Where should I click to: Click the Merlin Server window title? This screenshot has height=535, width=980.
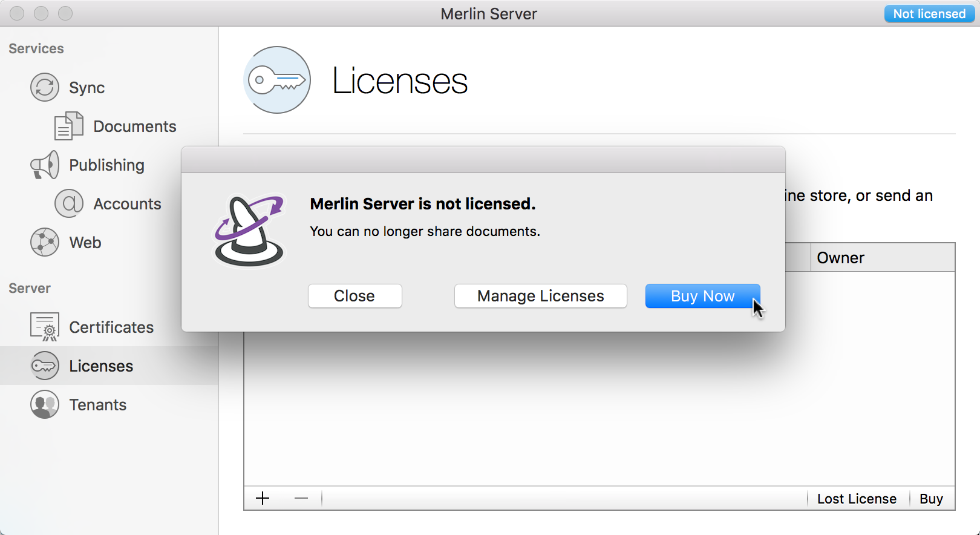tap(489, 14)
